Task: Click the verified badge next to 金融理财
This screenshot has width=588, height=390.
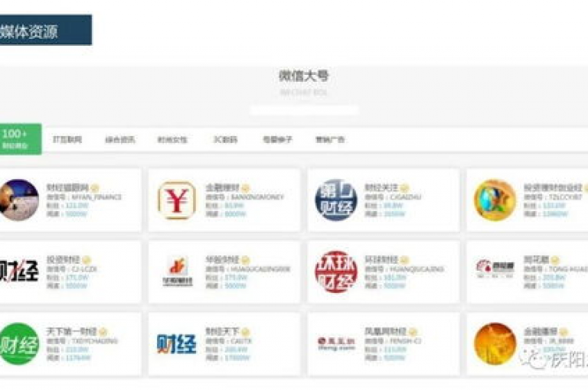Action: tap(245, 188)
